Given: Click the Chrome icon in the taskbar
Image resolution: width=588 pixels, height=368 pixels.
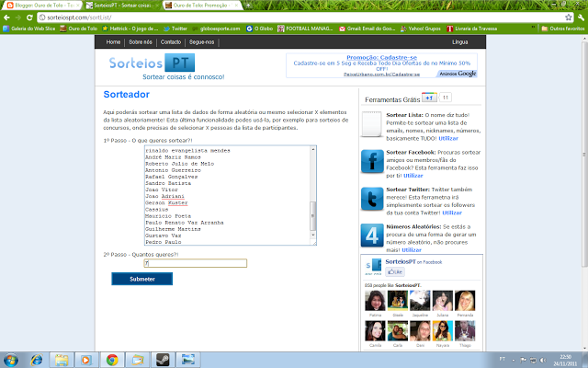Looking at the screenshot, I should tap(110, 359).
